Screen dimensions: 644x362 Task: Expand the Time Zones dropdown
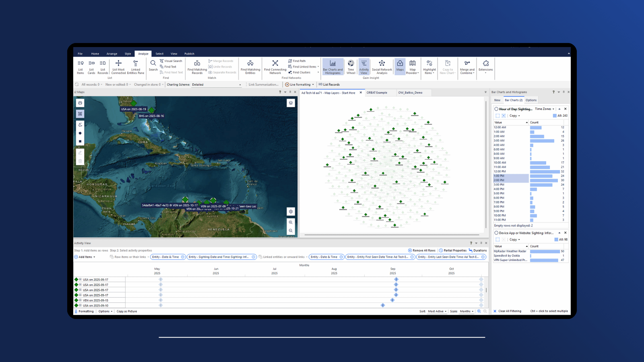(545, 109)
